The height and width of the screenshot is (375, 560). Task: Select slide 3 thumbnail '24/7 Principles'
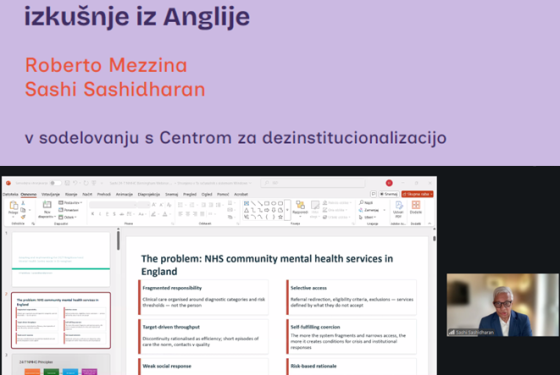[x=61, y=365]
